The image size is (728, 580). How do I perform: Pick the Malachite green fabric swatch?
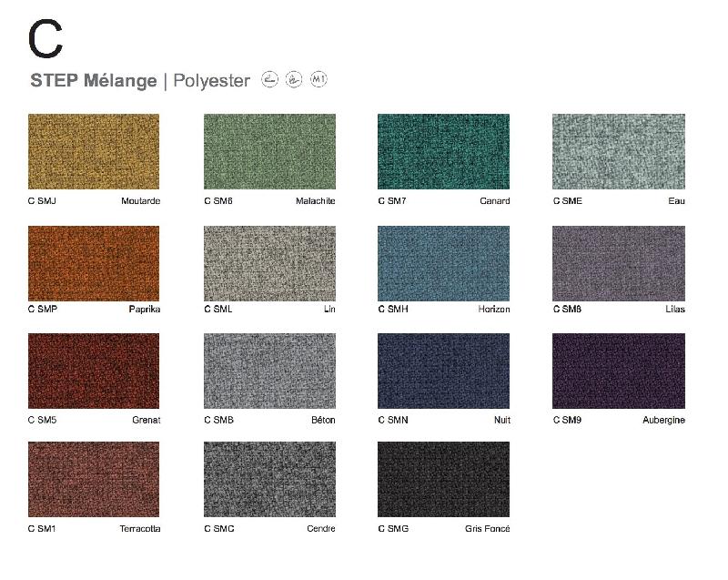(269, 151)
